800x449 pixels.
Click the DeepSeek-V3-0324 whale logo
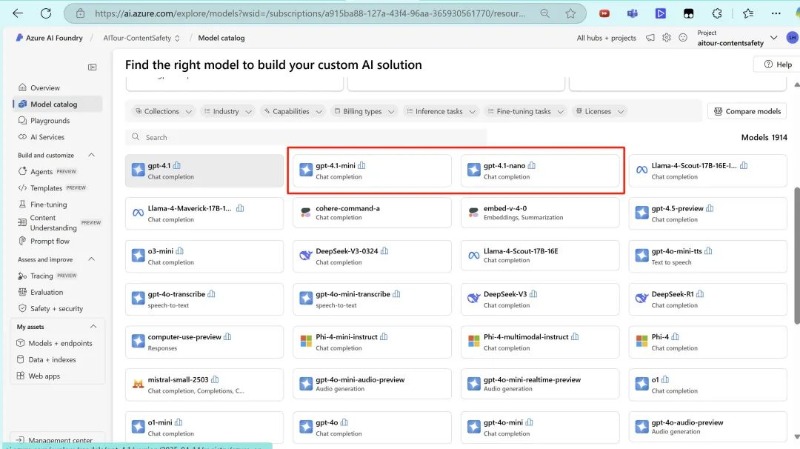coord(306,255)
